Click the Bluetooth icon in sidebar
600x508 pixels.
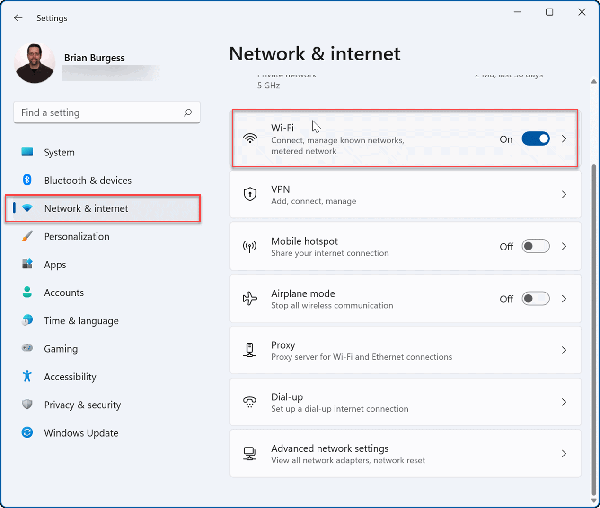[x=27, y=180]
